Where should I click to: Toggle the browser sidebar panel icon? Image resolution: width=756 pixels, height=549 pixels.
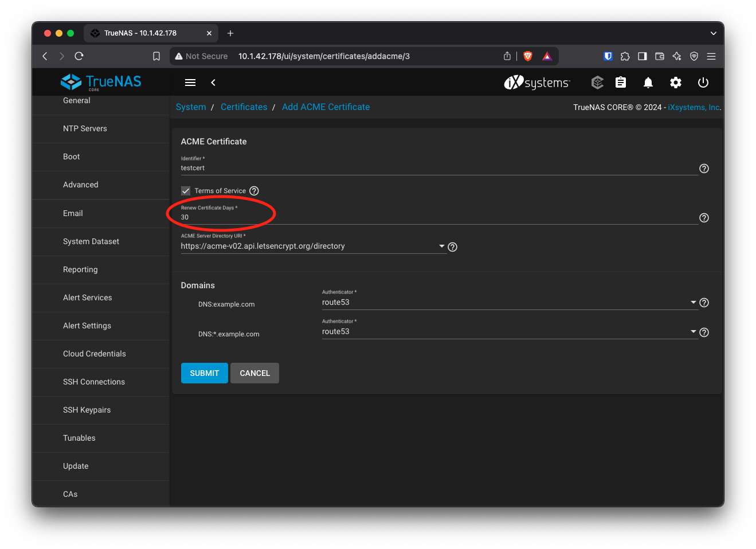pos(643,56)
